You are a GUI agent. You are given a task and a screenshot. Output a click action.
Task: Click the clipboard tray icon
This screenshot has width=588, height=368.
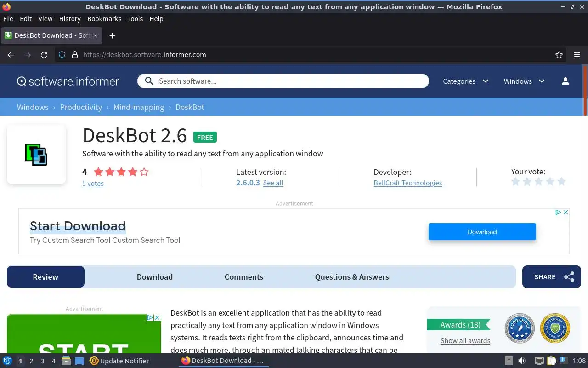551,361
